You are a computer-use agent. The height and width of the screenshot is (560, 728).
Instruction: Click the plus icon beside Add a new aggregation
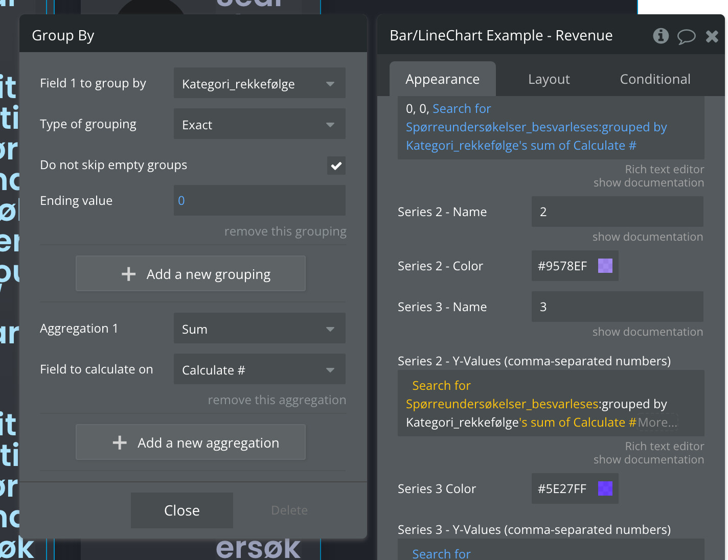pyautogui.click(x=120, y=443)
